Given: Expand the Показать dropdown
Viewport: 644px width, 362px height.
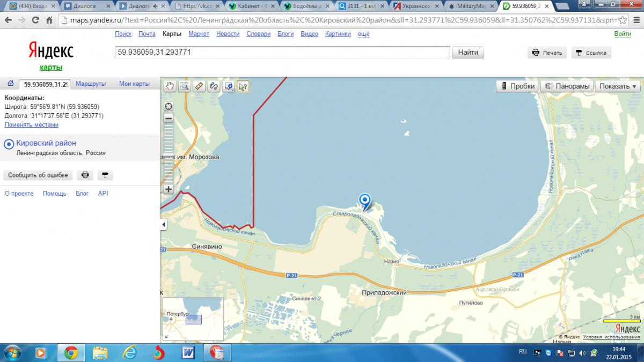Looking at the screenshot, I should (x=617, y=86).
